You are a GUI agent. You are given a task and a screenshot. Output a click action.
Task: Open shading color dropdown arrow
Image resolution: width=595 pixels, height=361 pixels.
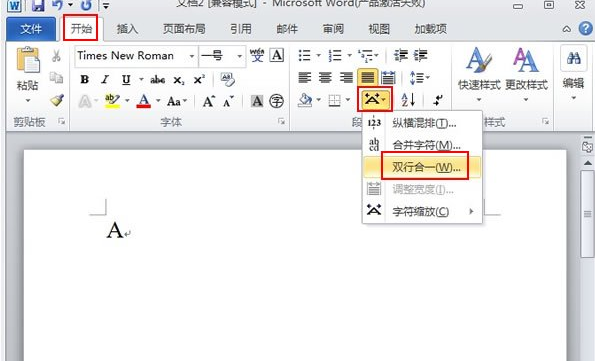(319, 100)
